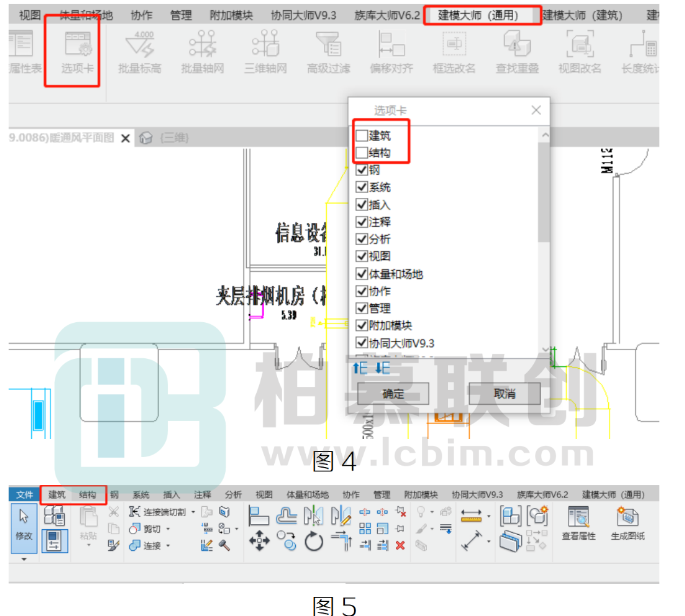Click the 连接端切割 cope tool
Screen dimensions: 685x616
pos(157,512)
